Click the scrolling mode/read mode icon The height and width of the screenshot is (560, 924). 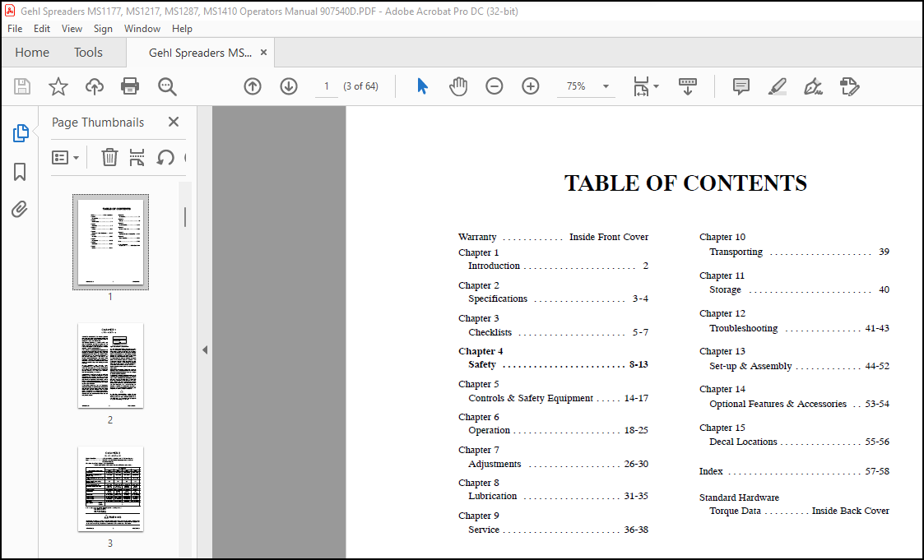(687, 86)
